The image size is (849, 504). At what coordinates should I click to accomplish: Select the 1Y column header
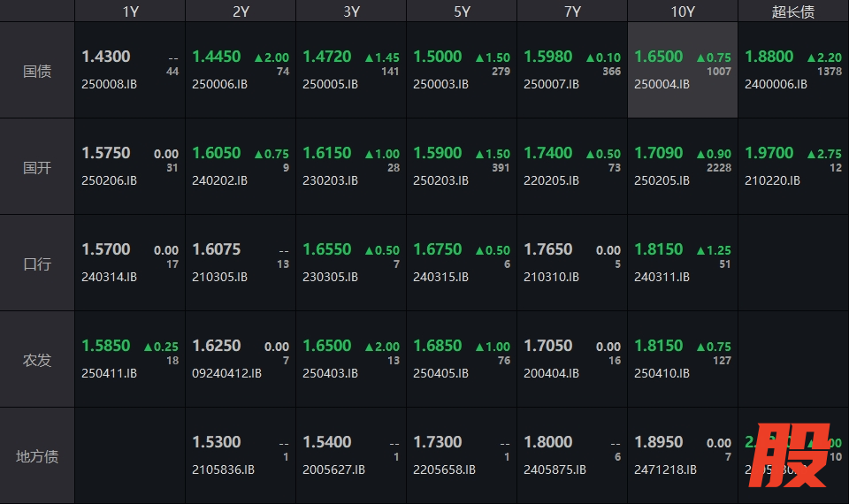click(x=130, y=11)
